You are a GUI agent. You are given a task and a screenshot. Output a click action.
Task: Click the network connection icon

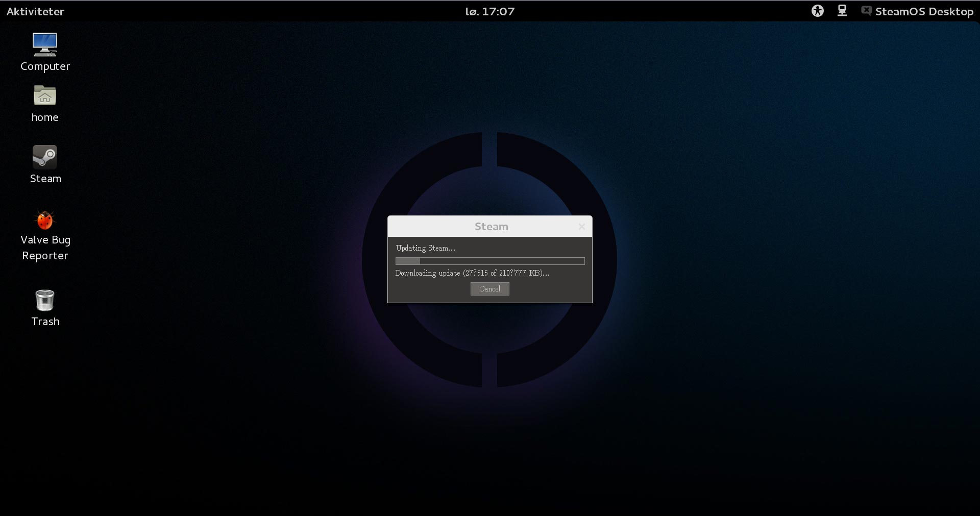point(842,11)
